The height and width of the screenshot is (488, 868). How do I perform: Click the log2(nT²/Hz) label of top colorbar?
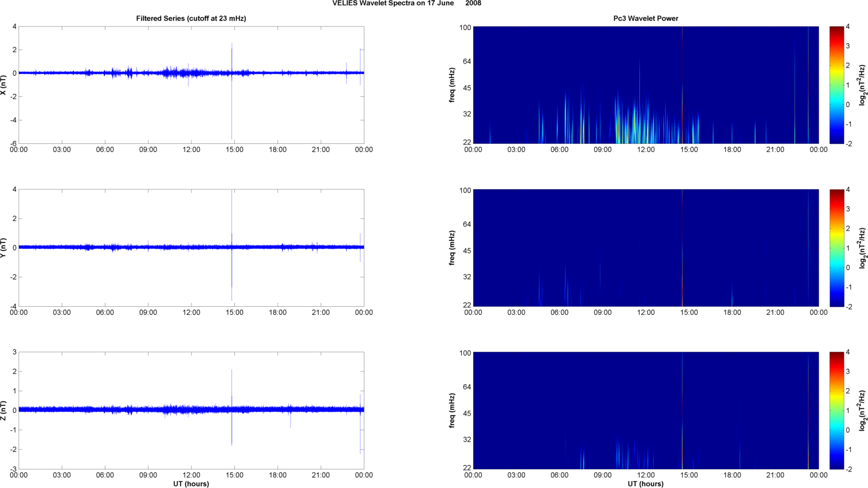click(x=862, y=85)
